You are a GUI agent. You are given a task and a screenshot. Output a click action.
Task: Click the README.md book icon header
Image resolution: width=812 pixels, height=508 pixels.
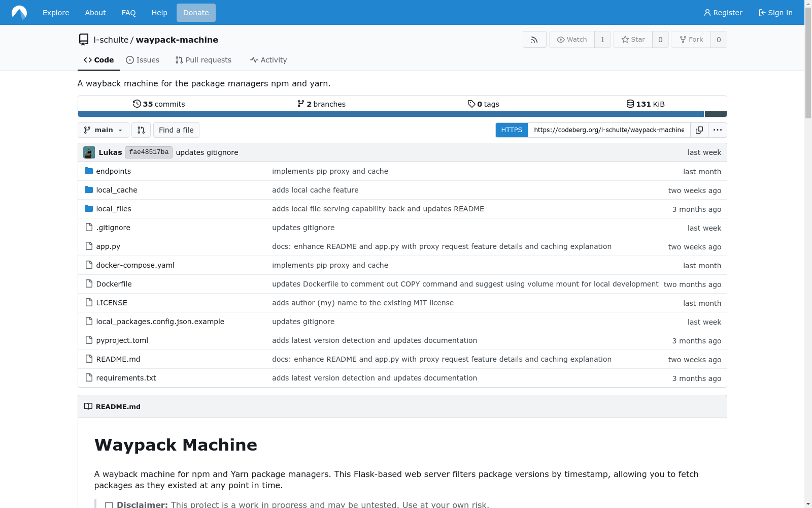click(88, 406)
